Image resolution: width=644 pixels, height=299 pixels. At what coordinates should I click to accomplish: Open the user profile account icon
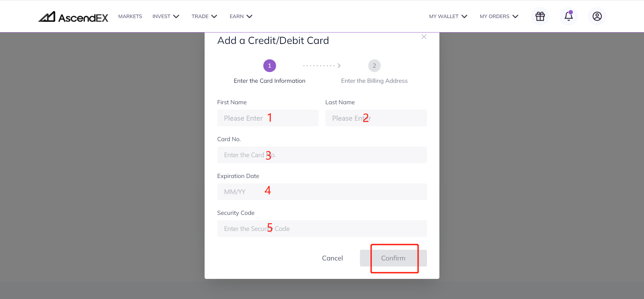tap(597, 16)
